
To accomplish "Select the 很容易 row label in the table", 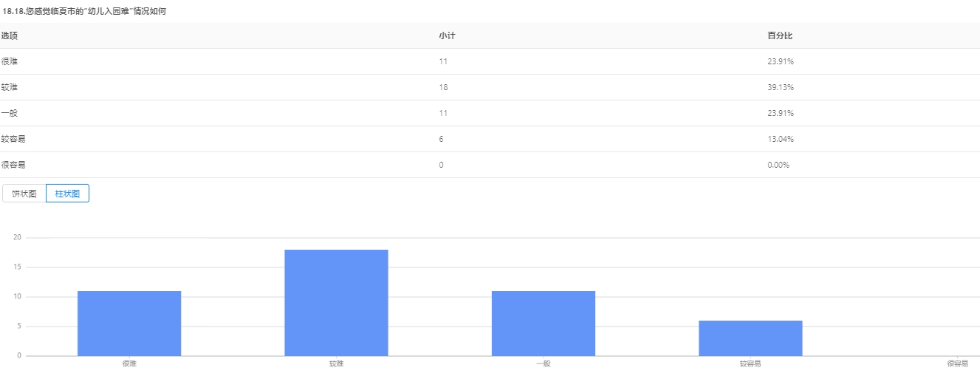I will (13, 165).
